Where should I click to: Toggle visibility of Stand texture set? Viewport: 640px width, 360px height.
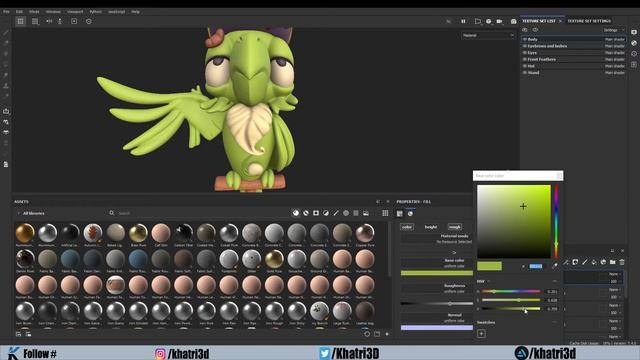[525, 73]
